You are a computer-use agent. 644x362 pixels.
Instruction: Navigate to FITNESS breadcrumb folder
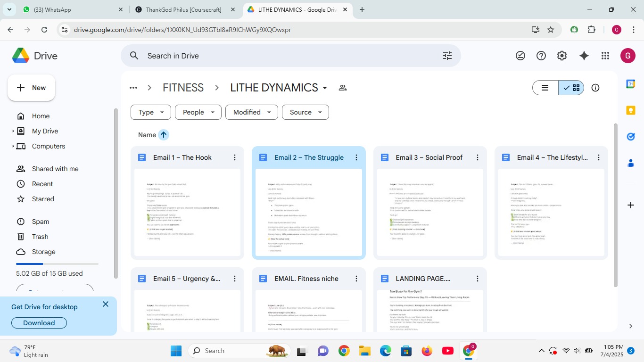pyautogui.click(x=183, y=88)
